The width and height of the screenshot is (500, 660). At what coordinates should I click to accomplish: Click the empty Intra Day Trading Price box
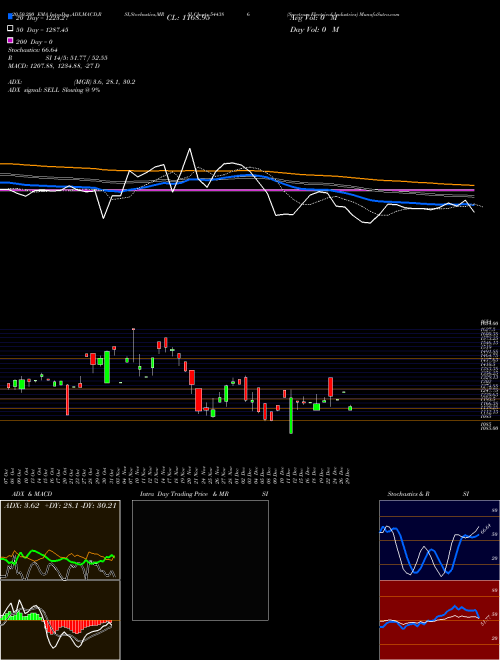coord(200,560)
